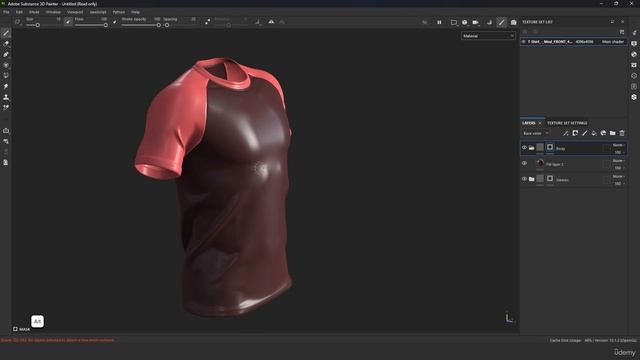The image size is (640, 360).
Task: Select the Clone stamp tool
Action: 6,97
